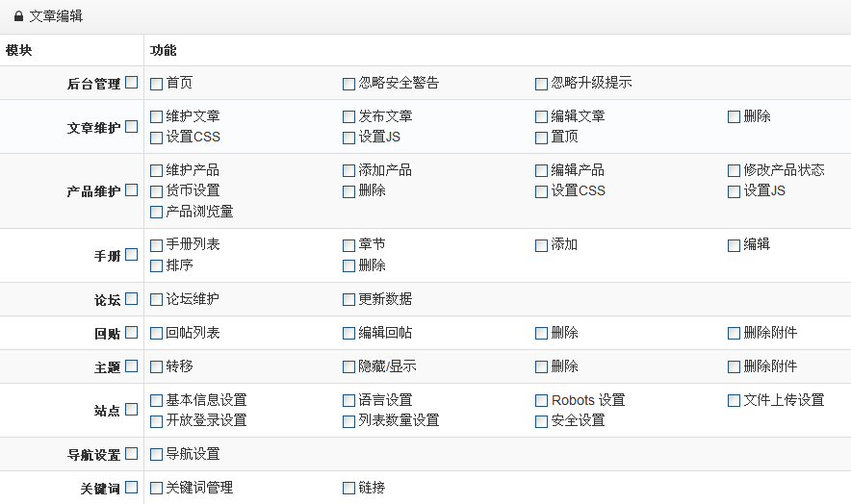Check the 货币设置 option
The height and width of the screenshot is (504, 851).
point(157,191)
